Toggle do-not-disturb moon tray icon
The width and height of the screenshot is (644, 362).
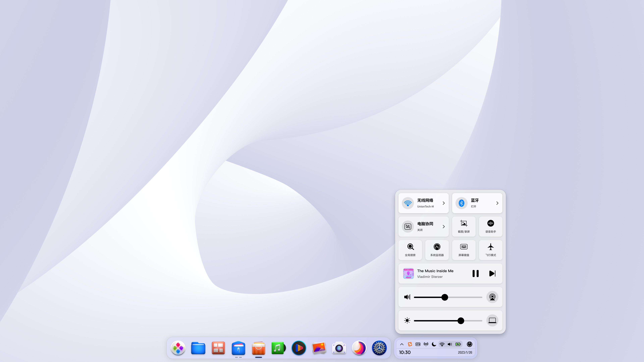point(434,344)
